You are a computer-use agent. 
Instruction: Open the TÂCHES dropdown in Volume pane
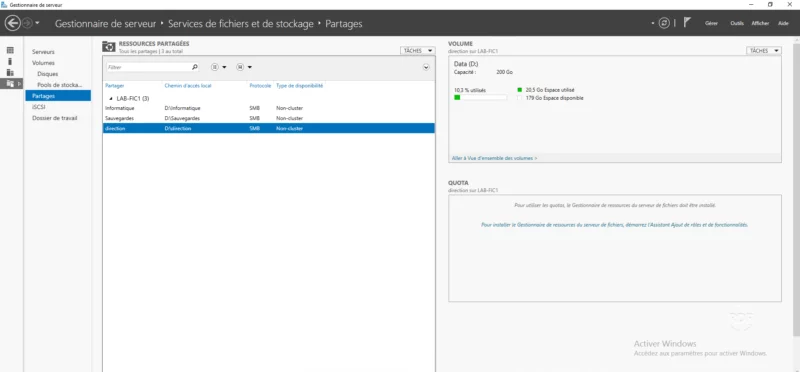pyautogui.click(x=764, y=51)
